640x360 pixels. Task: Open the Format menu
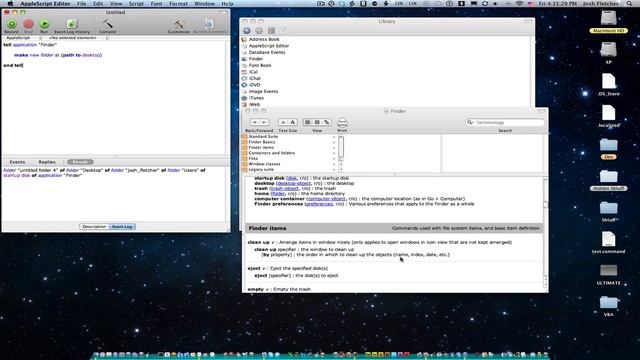point(178,3)
